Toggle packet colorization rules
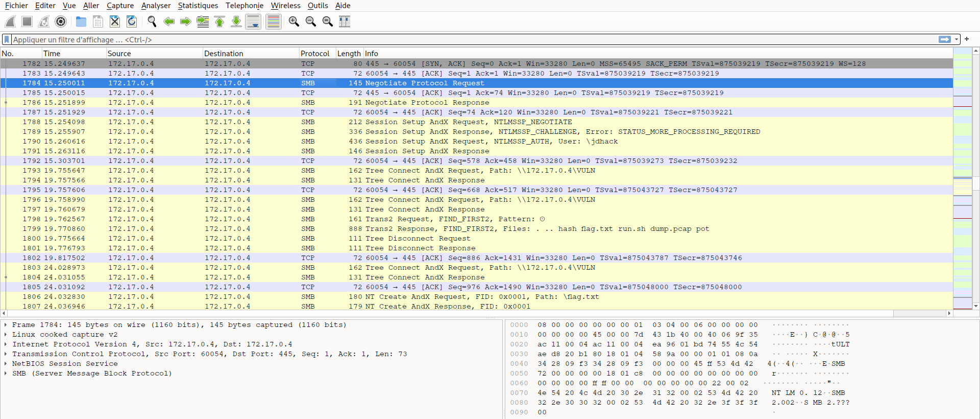Viewport: 980px width, 419px height. [274, 21]
